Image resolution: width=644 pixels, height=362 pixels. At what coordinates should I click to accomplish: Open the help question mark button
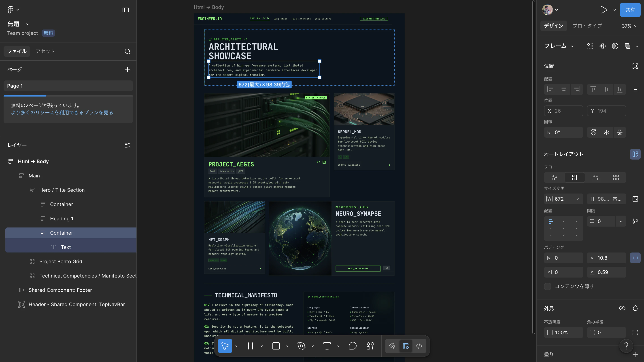click(x=626, y=346)
